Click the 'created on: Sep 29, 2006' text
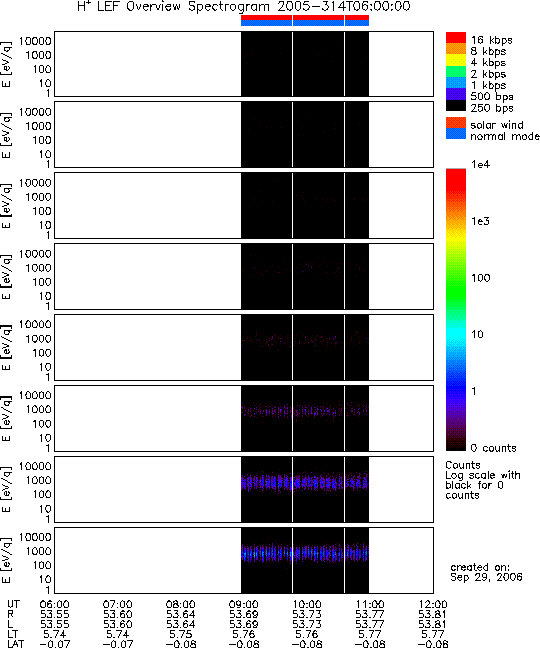Screen dimensions: 540x648 point(486,572)
